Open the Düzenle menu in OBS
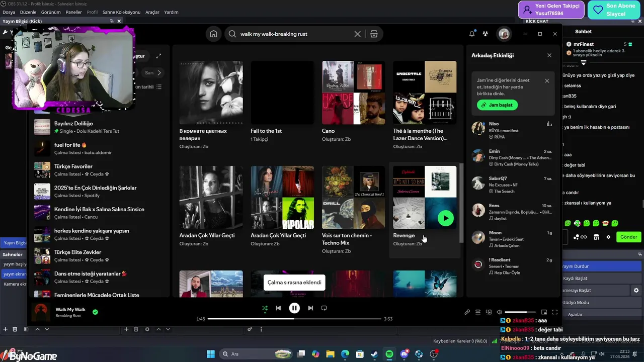This screenshot has height=362, width=644. [28, 12]
